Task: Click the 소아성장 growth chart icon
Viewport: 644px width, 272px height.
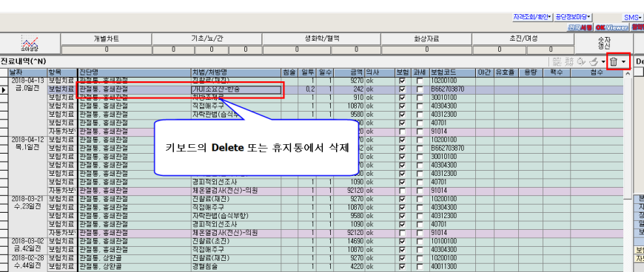Action: tap(30, 44)
